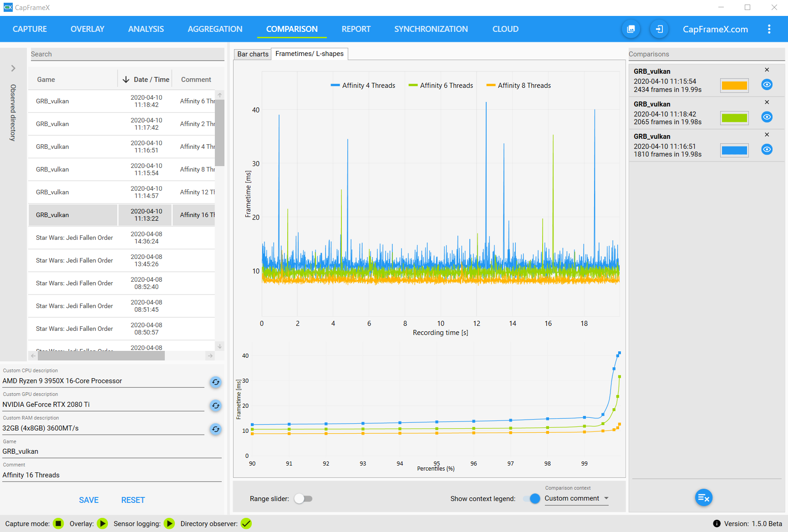
Task: Select the Jedi Fallen Order 13:45:26 record
Action: [122, 260]
